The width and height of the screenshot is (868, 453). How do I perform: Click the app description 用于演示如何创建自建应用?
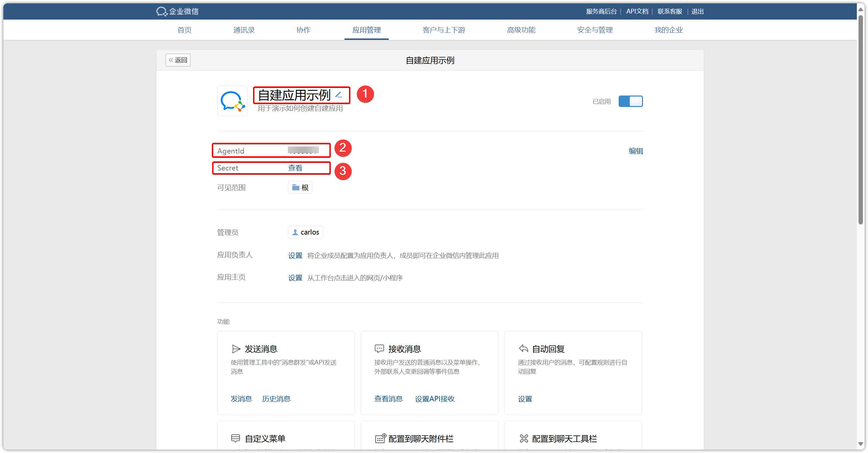pyautogui.click(x=300, y=108)
